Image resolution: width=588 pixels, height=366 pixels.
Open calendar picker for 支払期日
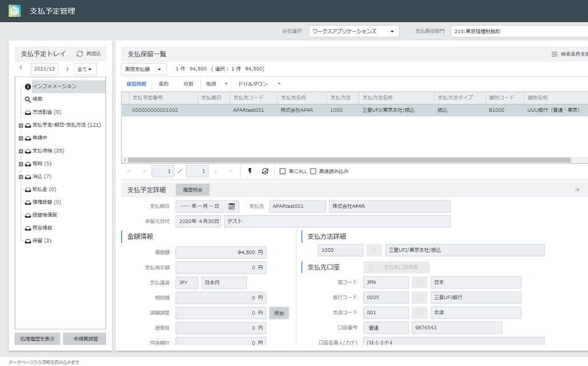(232, 206)
